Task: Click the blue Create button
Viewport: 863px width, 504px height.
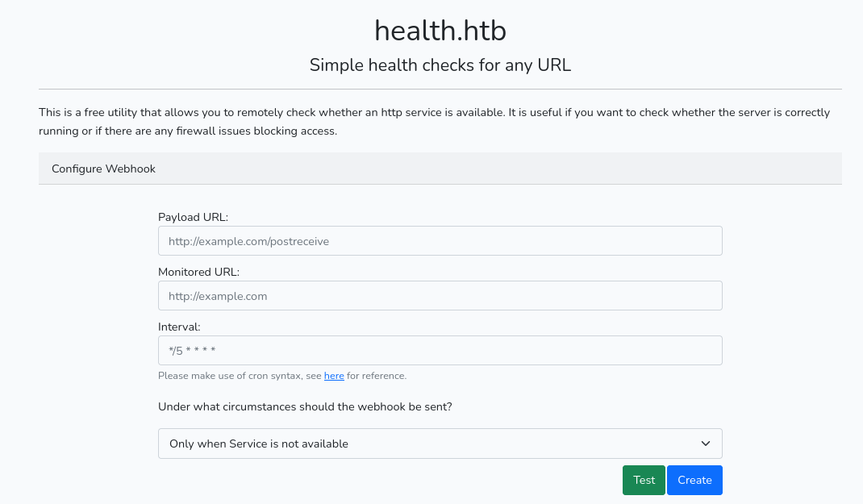Action: (694, 480)
